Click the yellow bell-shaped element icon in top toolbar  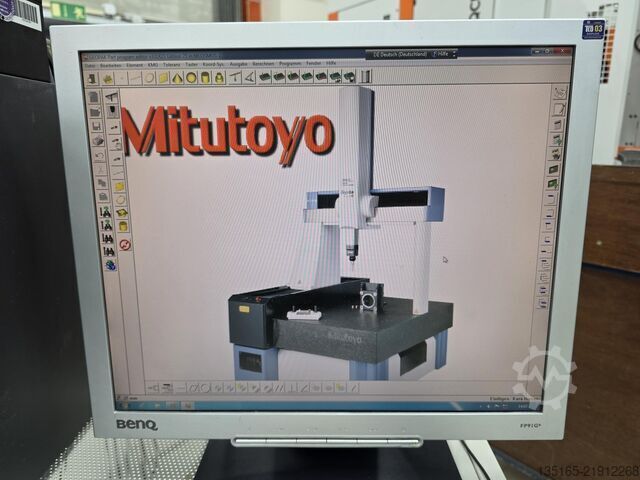tap(220, 77)
